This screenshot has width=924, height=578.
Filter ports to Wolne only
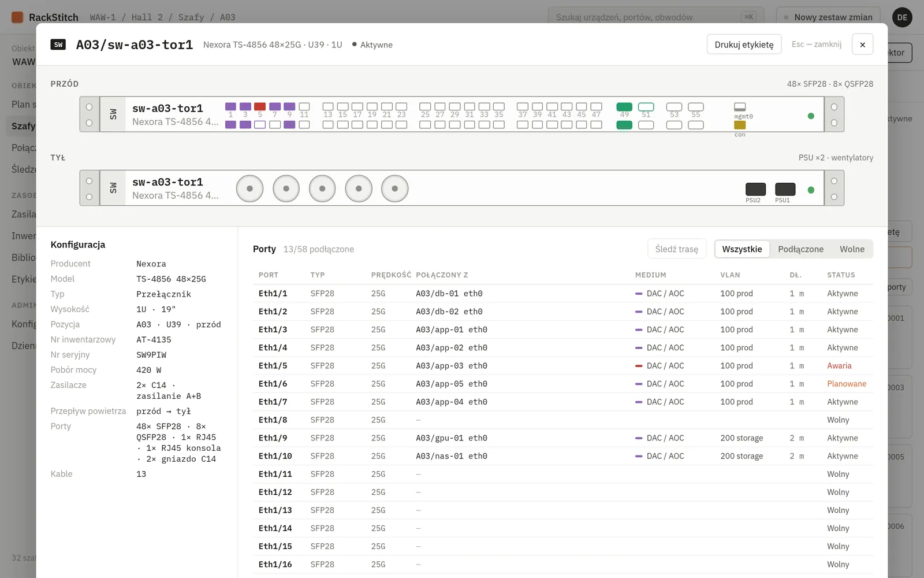[x=852, y=249]
